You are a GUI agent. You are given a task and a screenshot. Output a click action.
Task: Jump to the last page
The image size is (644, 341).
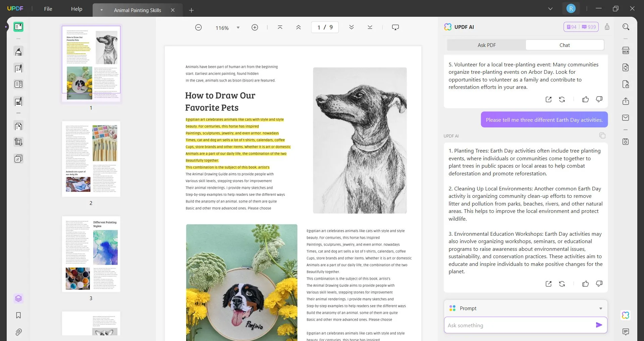[x=370, y=27]
